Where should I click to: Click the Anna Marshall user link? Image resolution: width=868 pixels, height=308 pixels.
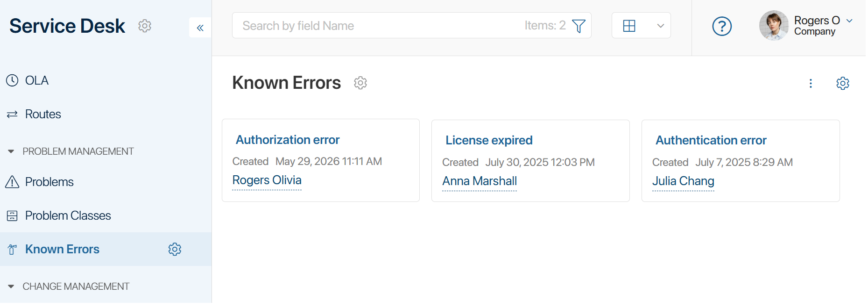coord(480,181)
